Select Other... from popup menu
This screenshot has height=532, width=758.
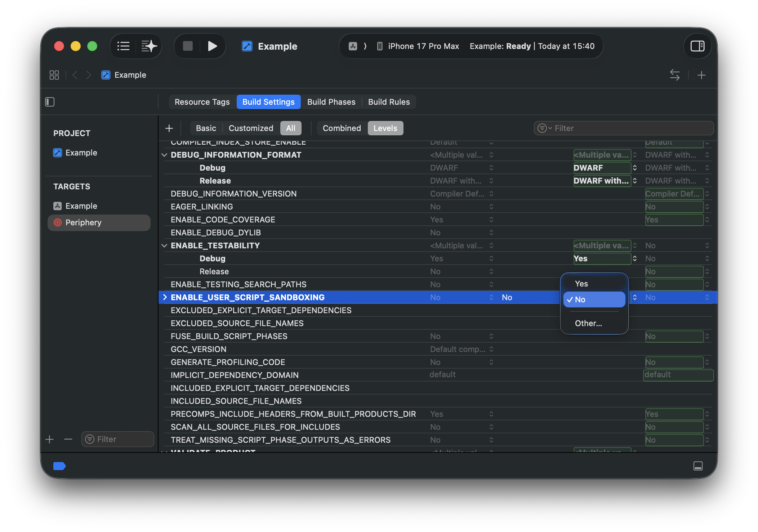588,323
